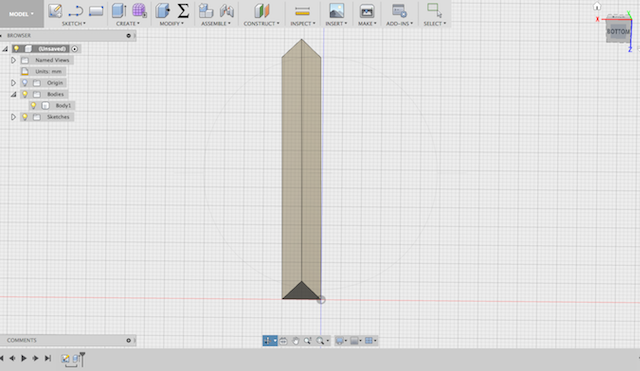Open the INSERT menu

pos(336,24)
